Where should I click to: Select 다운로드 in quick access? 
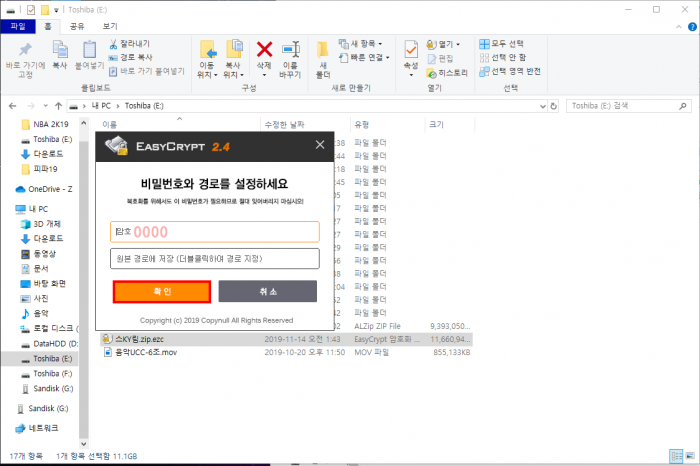click(x=42, y=154)
